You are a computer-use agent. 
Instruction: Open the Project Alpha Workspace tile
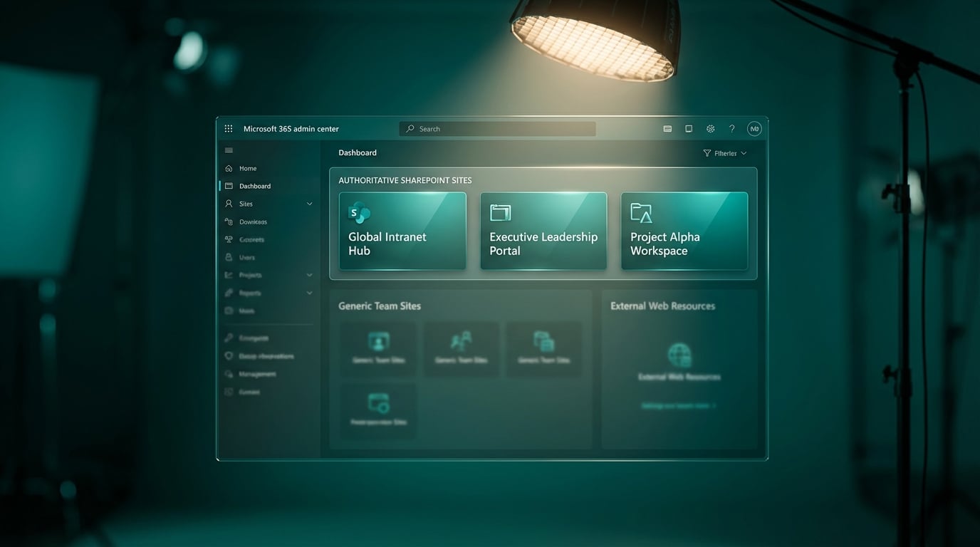(684, 231)
